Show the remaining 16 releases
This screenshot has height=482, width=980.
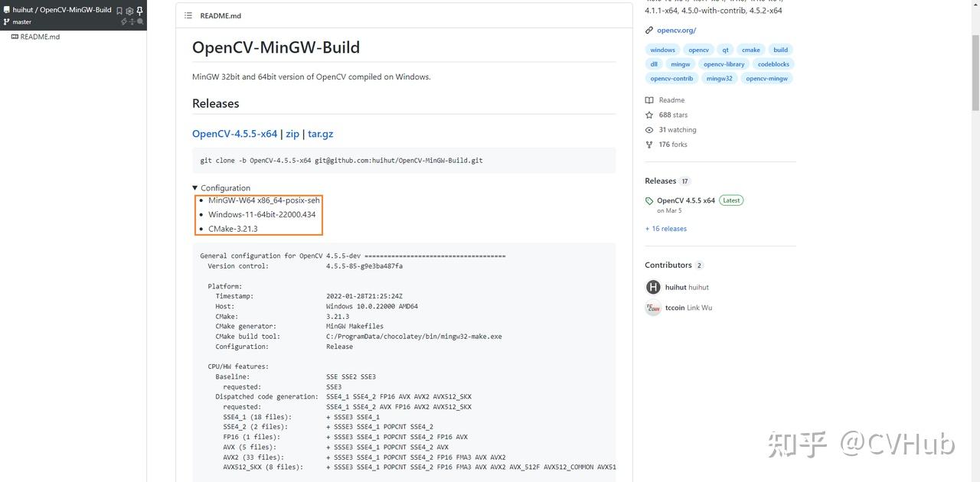click(x=665, y=228)
